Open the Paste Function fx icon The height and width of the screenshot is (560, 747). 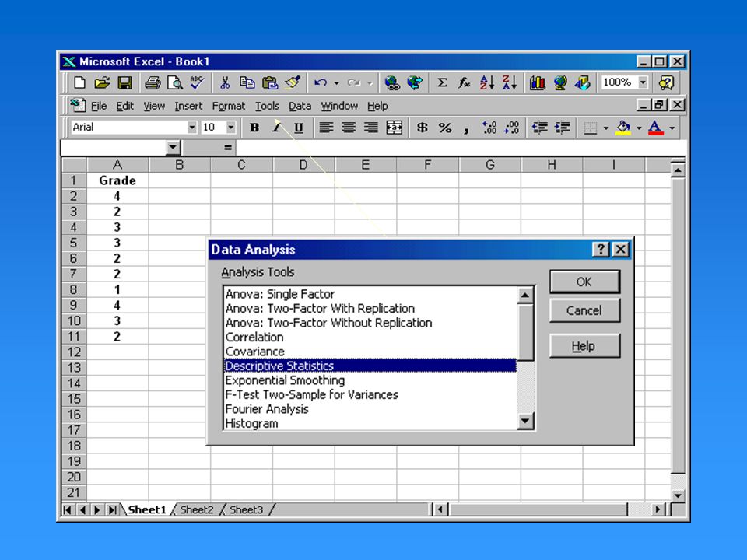(464, 83)
